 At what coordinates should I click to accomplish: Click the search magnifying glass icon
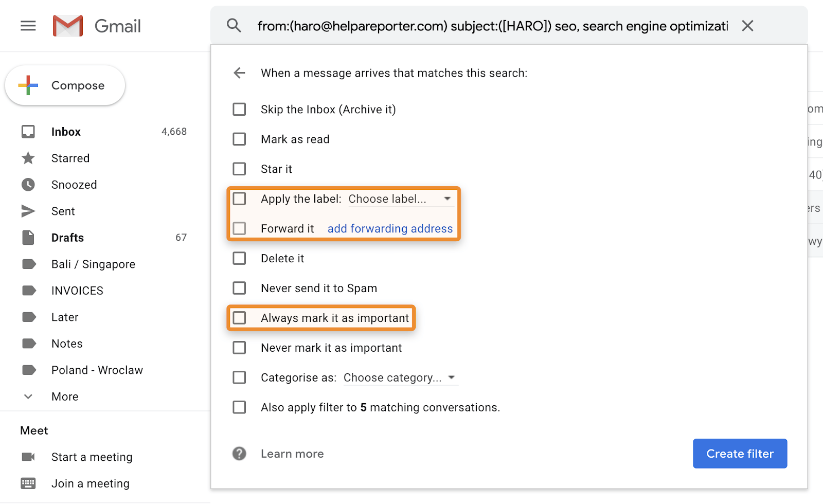click(x=234, y=25)
